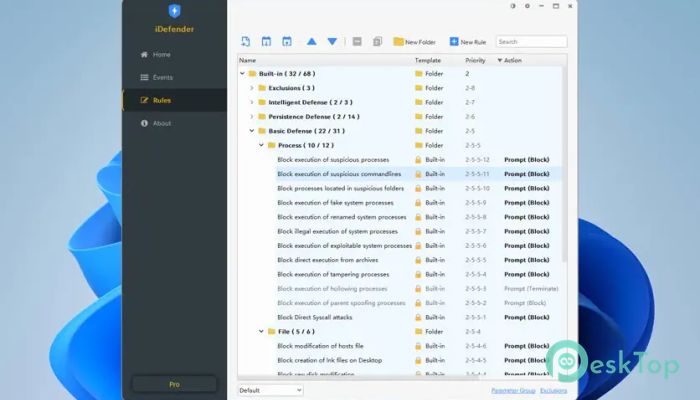
Task: Collapse the Built-in ( 32 / 68 ) folder
Action: coord(242,73)
